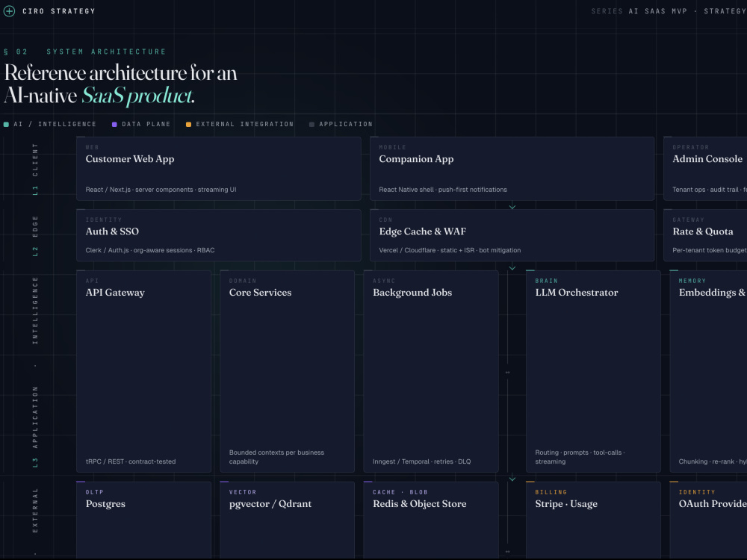Click the MEMORY tag above Embeddings
The width and height of the screenshot is (747, 560).
pyautogui.click(x=692, y=281)
